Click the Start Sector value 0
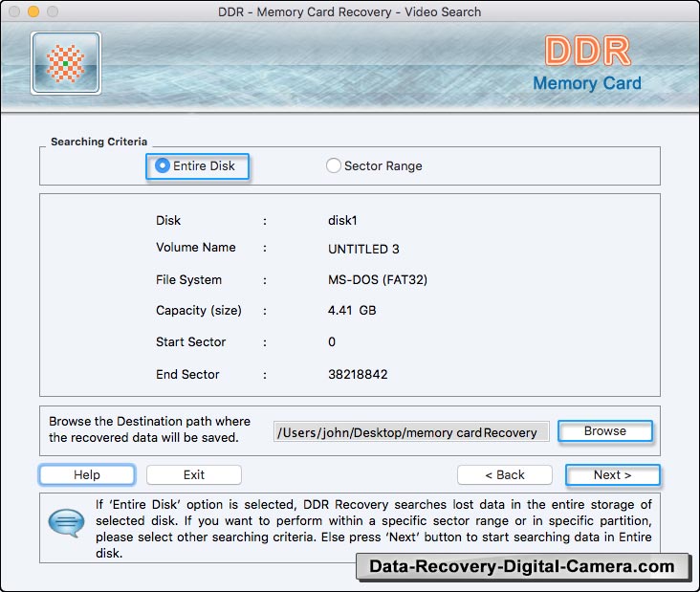The width and height of the screenshot is (700, 592). [332, 342]
